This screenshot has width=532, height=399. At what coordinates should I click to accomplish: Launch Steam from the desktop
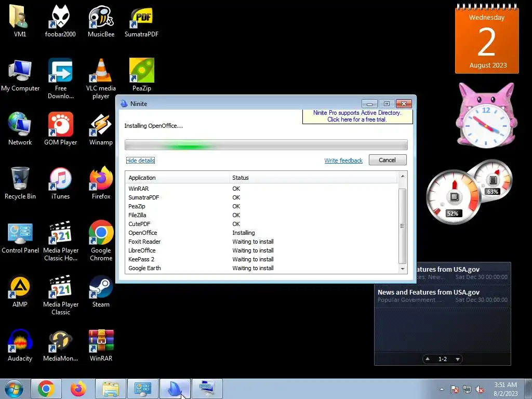[101, 291]
